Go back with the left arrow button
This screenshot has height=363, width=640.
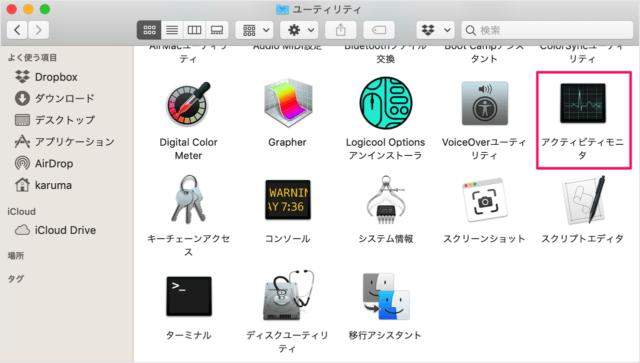[x=17, y=30]
